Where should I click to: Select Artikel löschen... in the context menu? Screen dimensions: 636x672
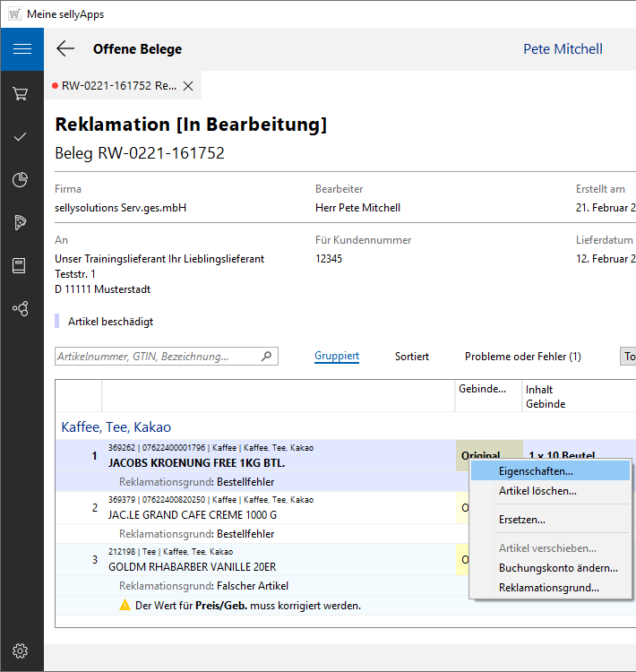click(537, 491)
